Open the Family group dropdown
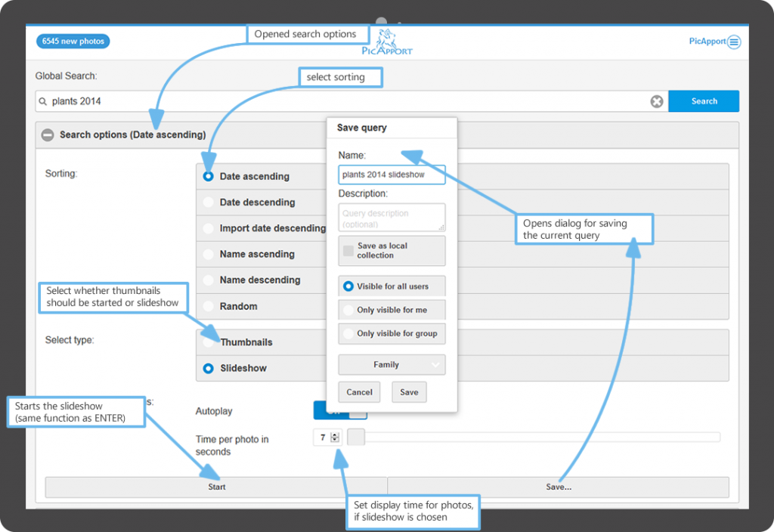 coord(392,365)
